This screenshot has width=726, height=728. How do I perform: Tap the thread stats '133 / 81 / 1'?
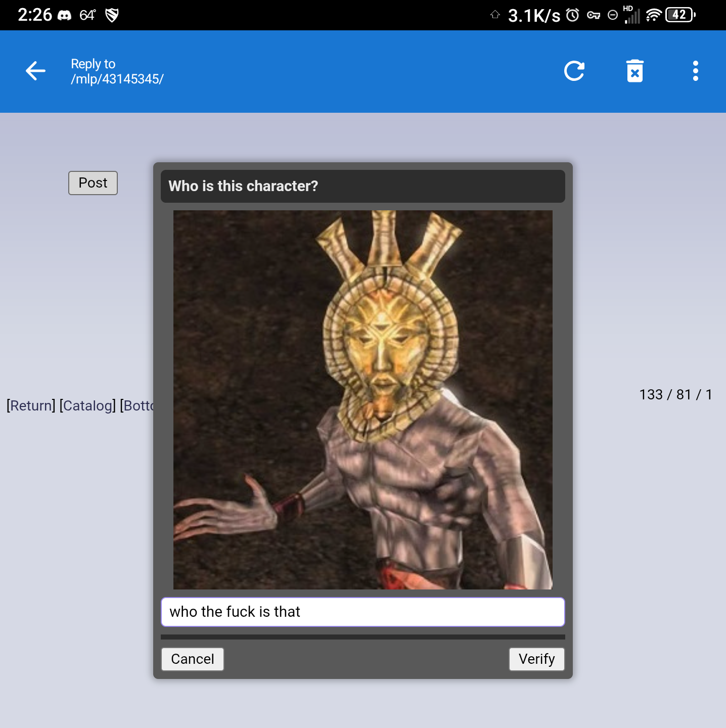pos(676,394)
